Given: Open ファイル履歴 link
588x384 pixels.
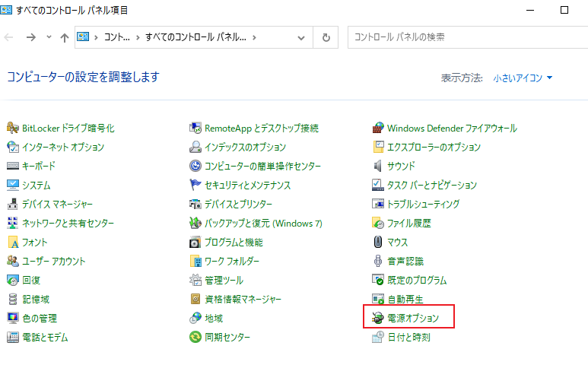Looking at the screenshot, I should 408,223.
